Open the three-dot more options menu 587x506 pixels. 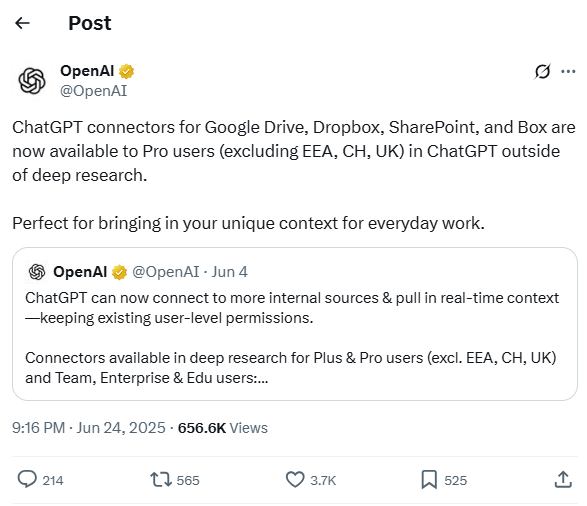click(568, 71)
